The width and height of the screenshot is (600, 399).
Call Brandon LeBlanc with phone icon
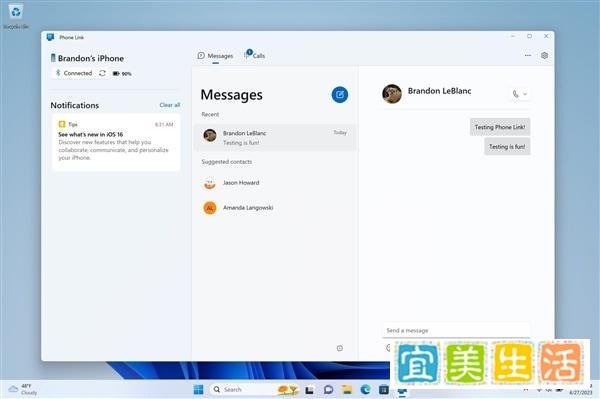515,94
